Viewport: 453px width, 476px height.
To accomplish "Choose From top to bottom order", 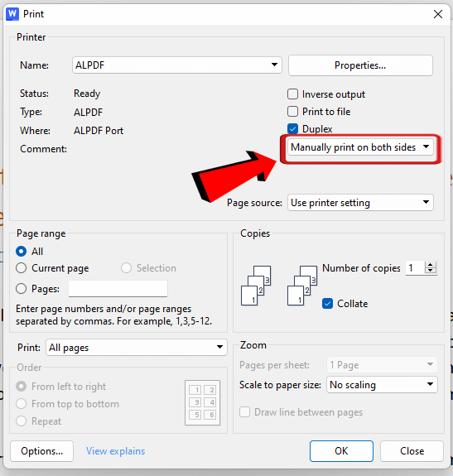I will 21,404.
